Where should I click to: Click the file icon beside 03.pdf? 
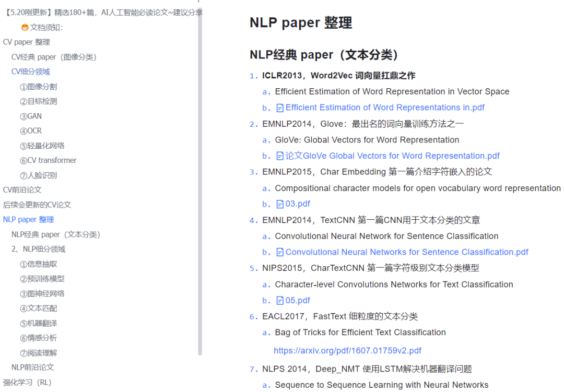280,204
